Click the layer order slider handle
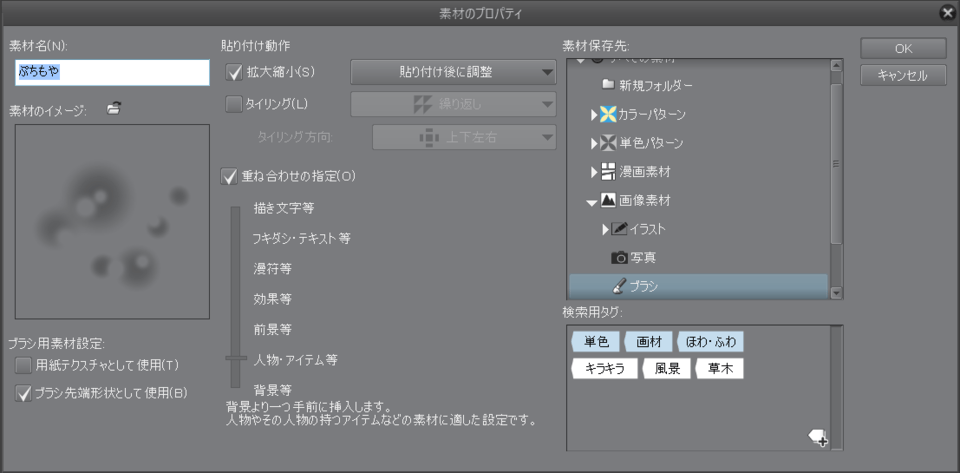The image size is (960, 473). pos(236,357)
